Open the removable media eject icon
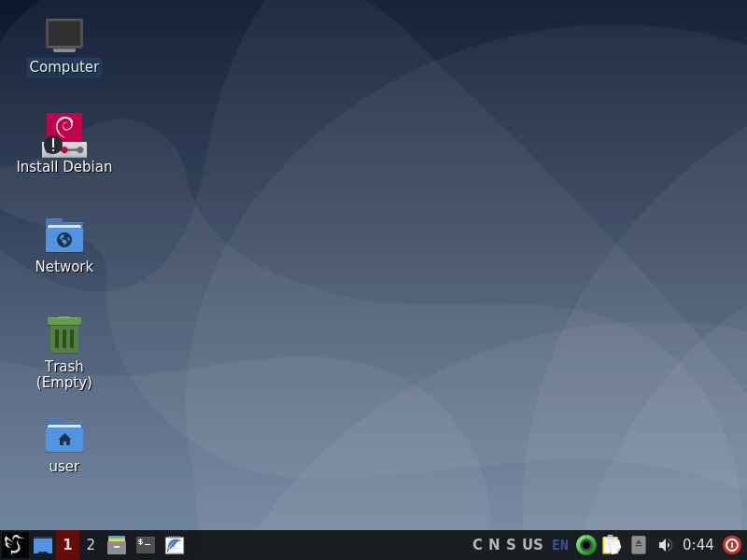Screen dimensions: 747x560 pos(639,545)
